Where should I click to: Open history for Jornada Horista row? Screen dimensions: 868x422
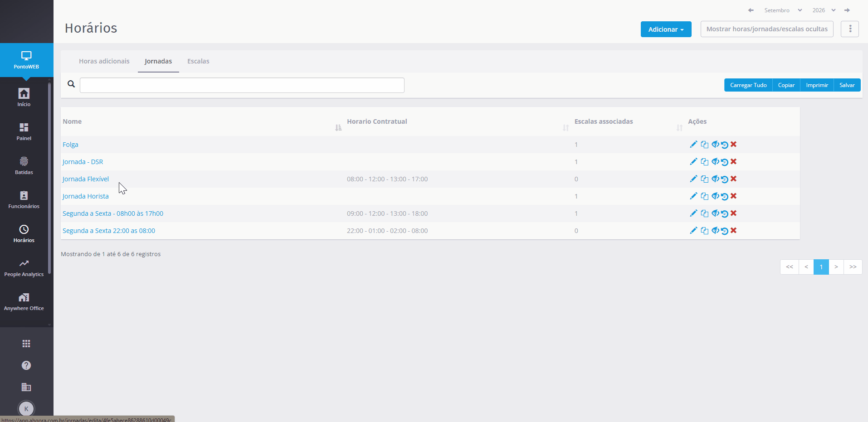click(725, 197)
